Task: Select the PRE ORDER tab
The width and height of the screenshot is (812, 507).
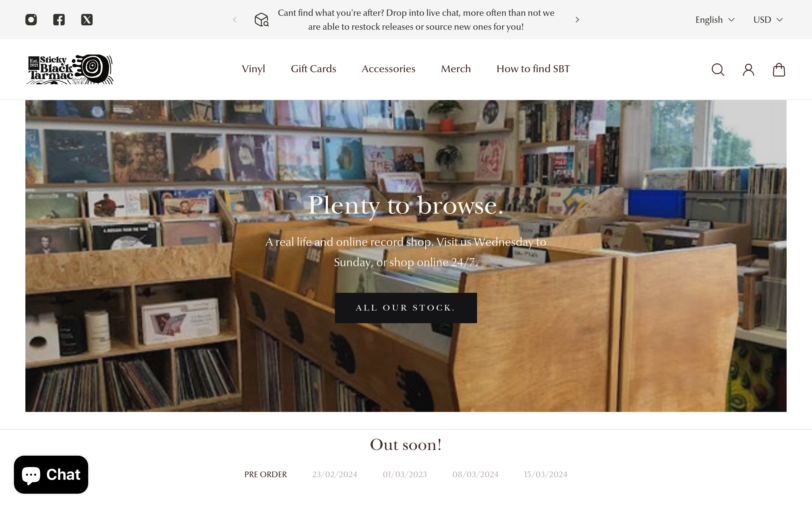Action: [265, 474]
